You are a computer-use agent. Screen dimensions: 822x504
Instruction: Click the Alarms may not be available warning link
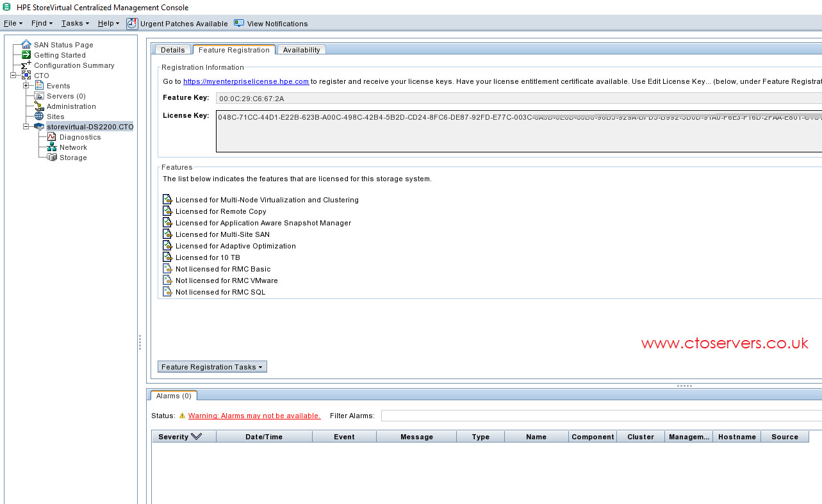[254, 416]
